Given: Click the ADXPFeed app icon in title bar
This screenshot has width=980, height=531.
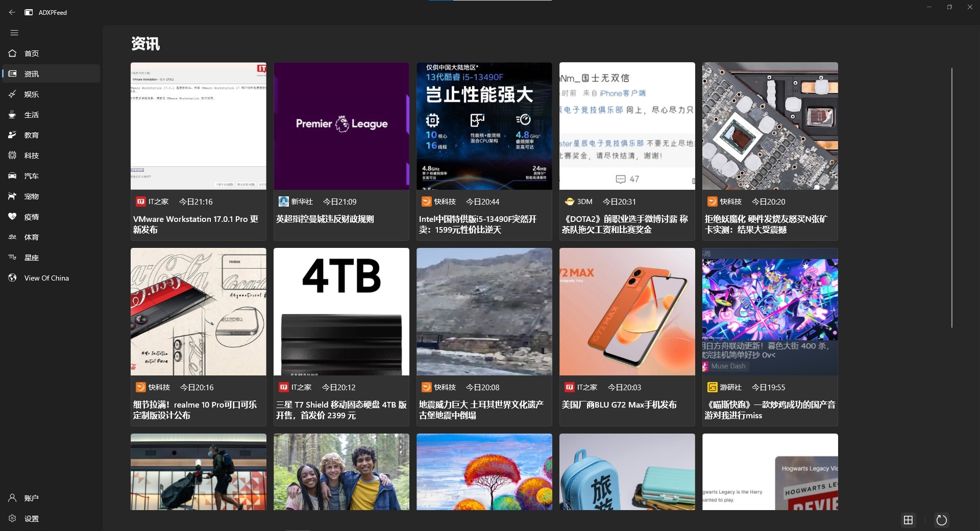Looking at the screenshot, I should tap(29, 12).
